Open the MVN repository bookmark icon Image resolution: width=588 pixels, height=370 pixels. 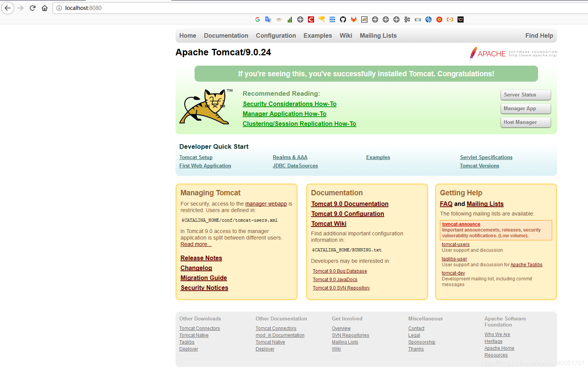[x=332, y=19]
